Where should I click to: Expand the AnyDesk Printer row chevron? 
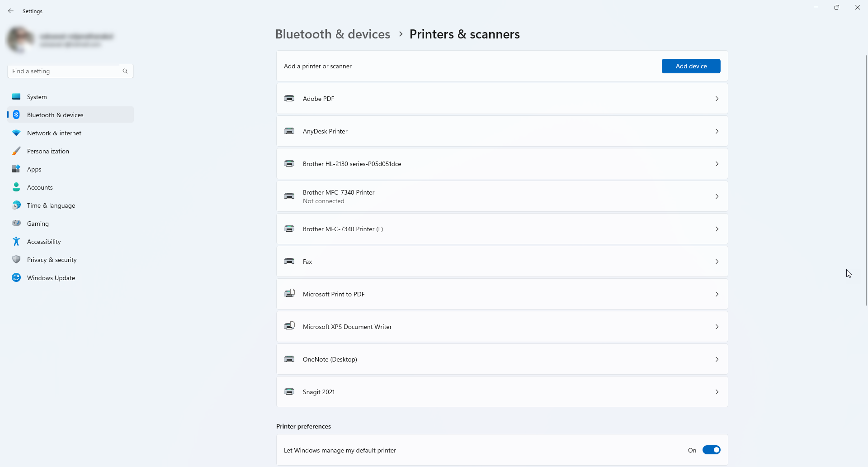tap(717, 131)
